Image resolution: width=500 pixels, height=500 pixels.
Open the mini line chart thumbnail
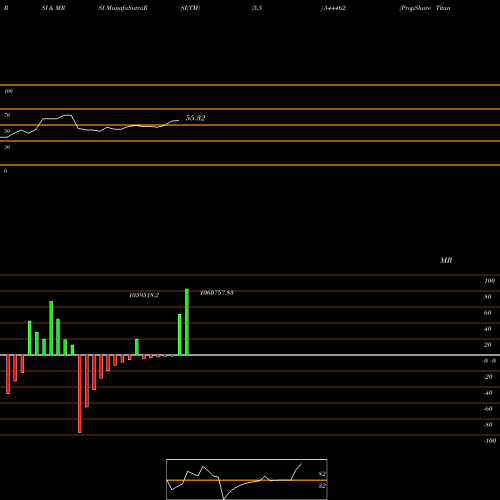coord(247,479)
